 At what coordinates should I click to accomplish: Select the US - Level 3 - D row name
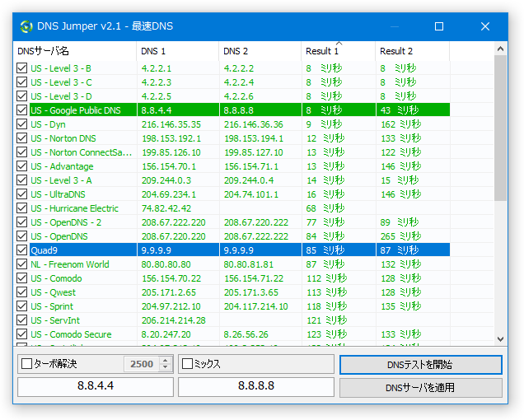61,96
